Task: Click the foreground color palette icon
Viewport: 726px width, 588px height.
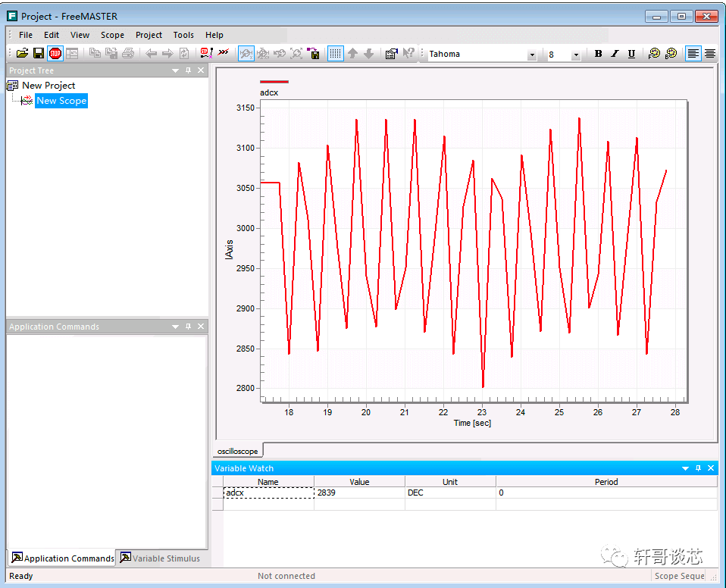Action: pos(654,54)
